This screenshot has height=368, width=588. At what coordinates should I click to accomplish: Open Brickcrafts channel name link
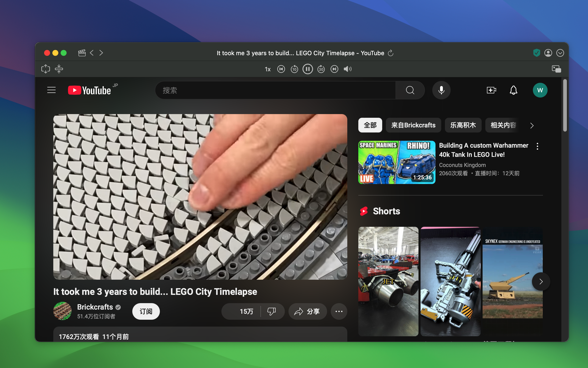[x=95, y=307]
